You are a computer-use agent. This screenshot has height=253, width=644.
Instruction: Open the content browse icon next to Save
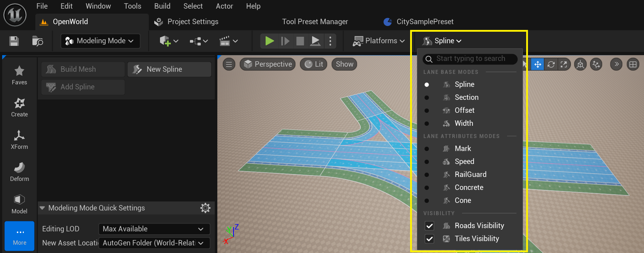pos(37,41)
